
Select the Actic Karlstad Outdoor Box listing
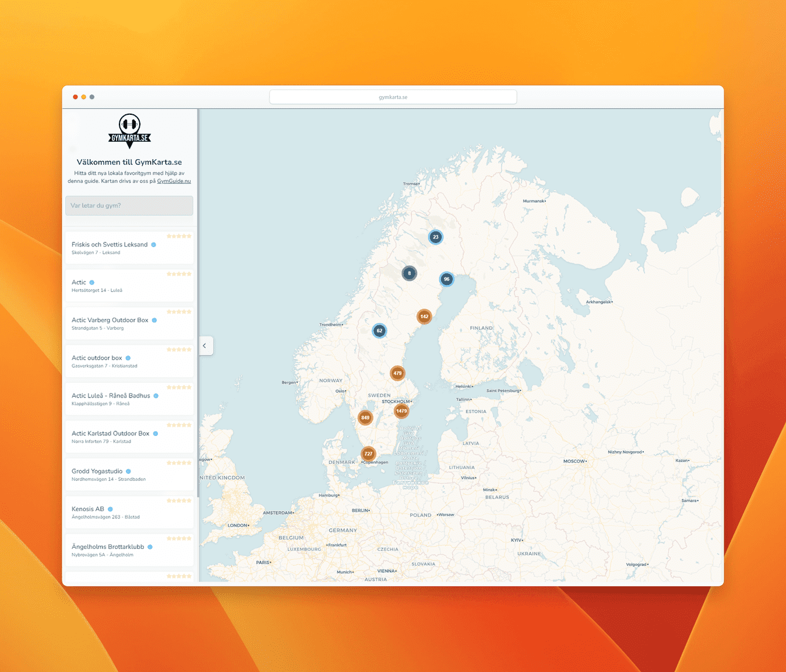(129, 437)
